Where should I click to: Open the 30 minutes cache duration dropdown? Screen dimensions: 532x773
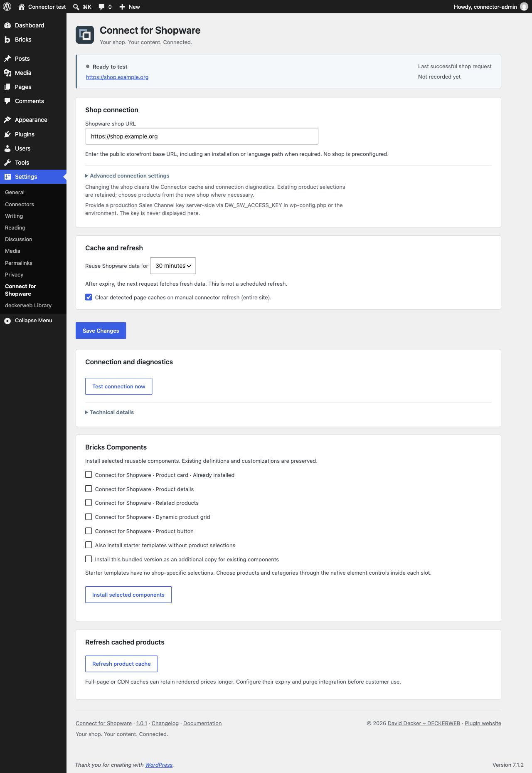pyautogui.click(x=173, y=266)
